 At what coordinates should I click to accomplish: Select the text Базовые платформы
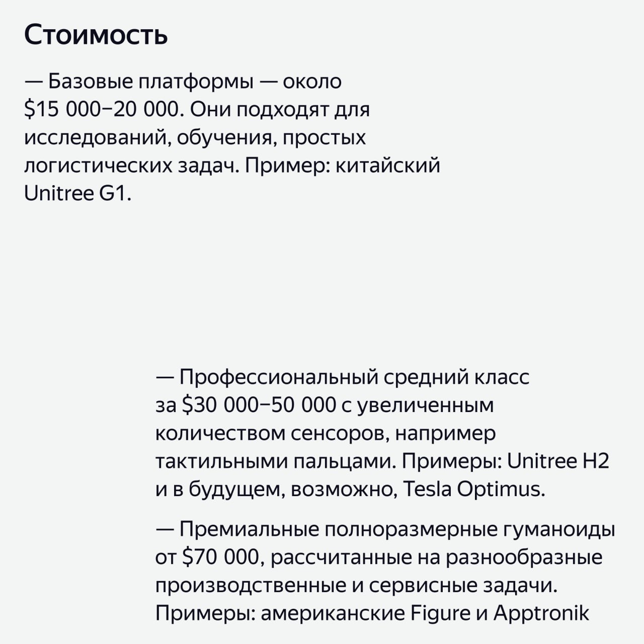[151, 82]
